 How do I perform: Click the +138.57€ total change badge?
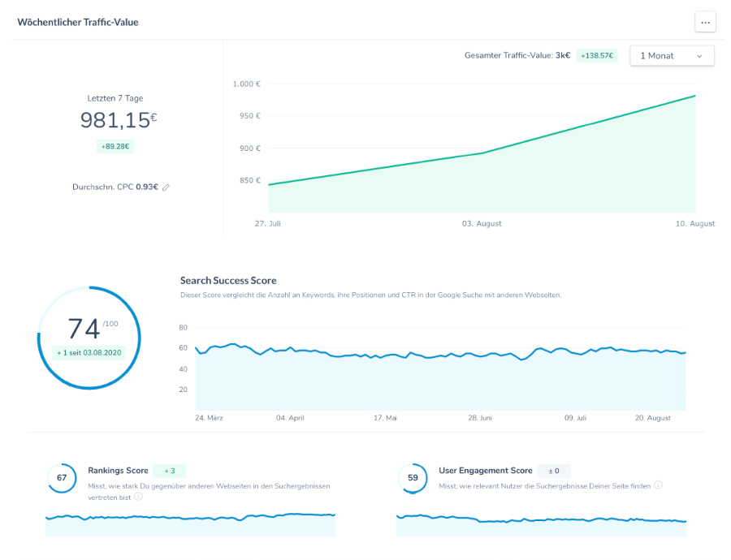597,55
